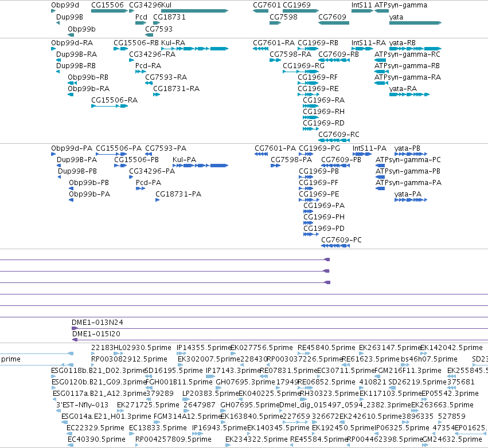Click the RP003082912.5prime EST label

[129, 359]
